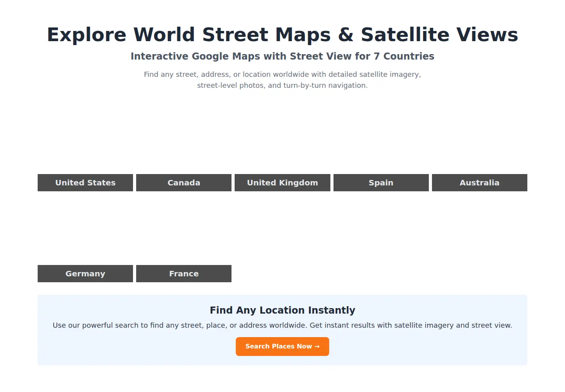Click the 'Interactive Google Maps with Street View' subtitle
Image resolution: width=565 pixels, height=392 pixels.
(282, 56)
